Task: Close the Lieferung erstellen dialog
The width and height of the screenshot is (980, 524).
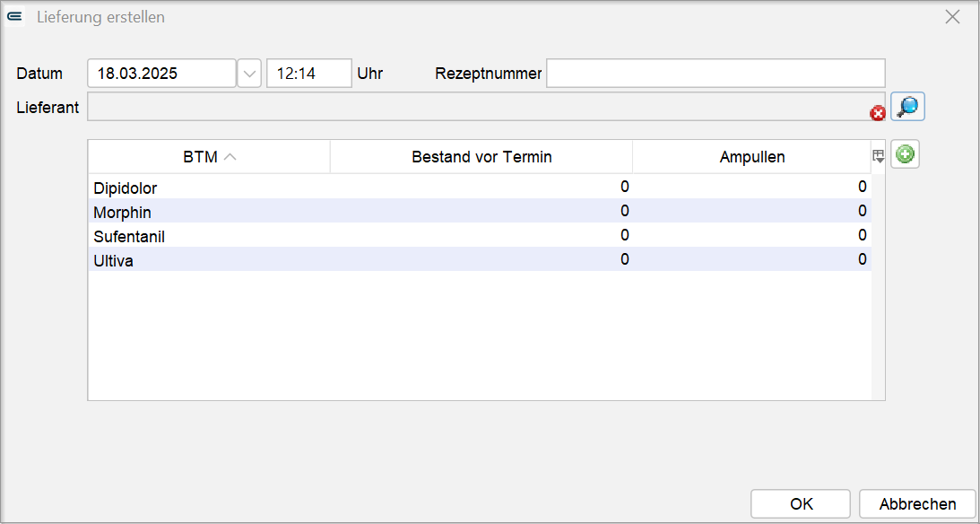Action: pos(952,17)
